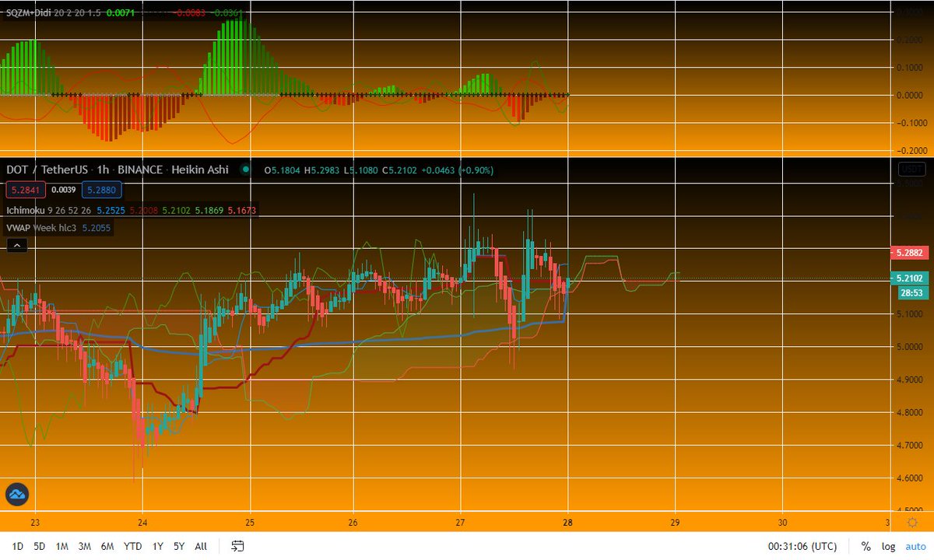Select the 5Y time range

[180, 546]
